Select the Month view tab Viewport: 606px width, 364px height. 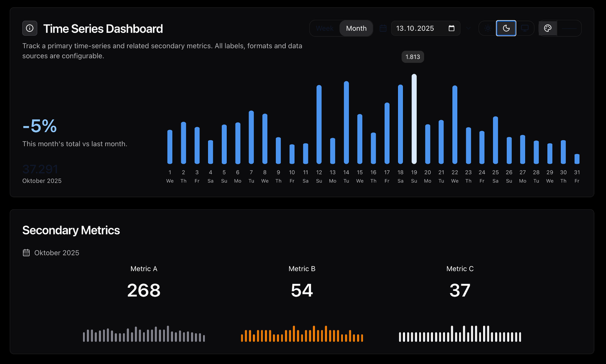(x=356, y=28)
